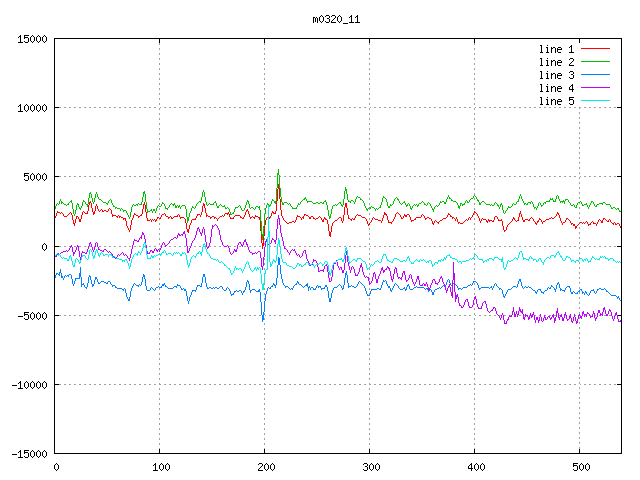
Task: Click the green line 2 legend sample
Action: pos(595,62)
